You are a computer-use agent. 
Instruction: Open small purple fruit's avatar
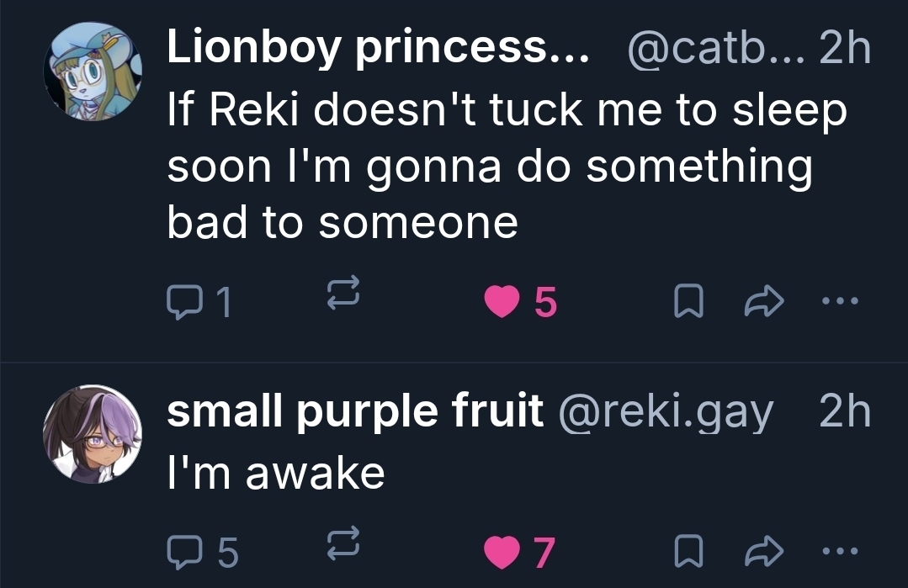coord(93,434)
